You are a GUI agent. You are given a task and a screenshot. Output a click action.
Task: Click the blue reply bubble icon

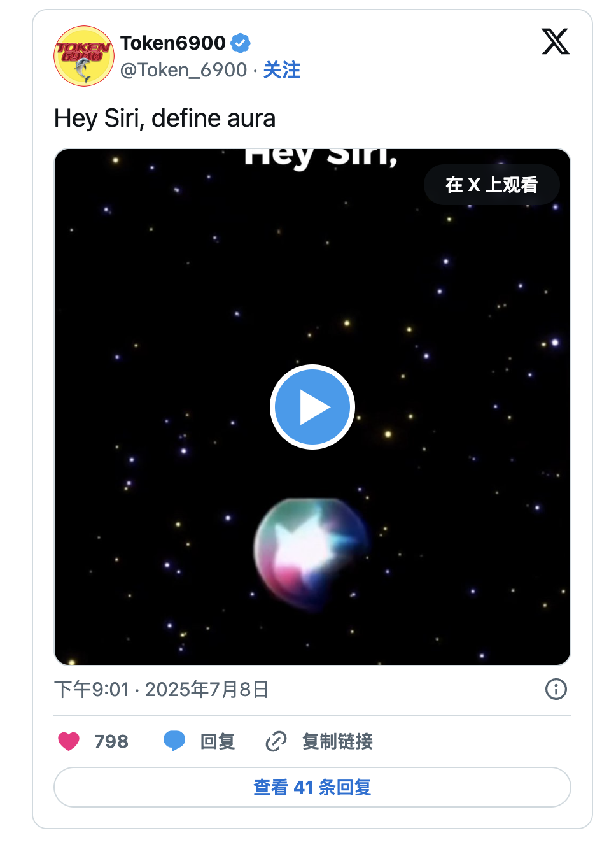174,741
